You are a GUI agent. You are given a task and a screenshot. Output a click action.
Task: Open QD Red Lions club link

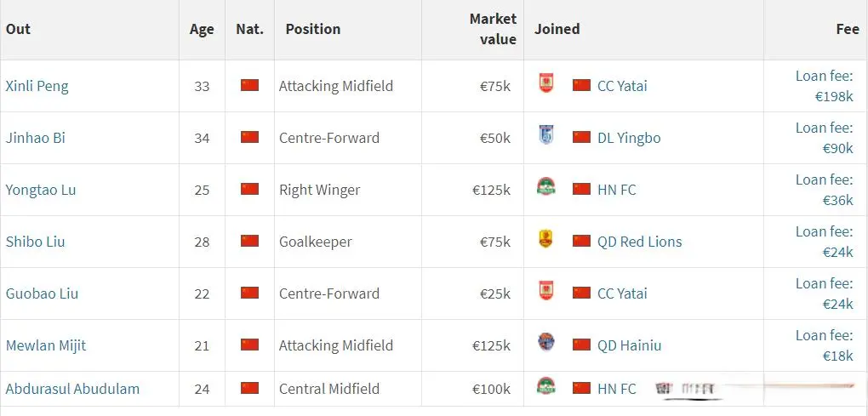pyautogui.click(x=639, y=242)
